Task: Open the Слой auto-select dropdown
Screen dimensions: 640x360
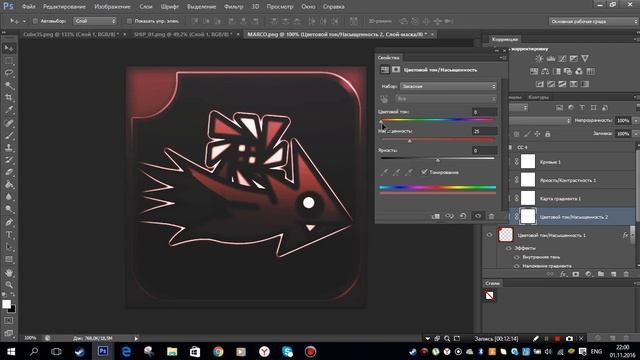Action: pos(95,21)
